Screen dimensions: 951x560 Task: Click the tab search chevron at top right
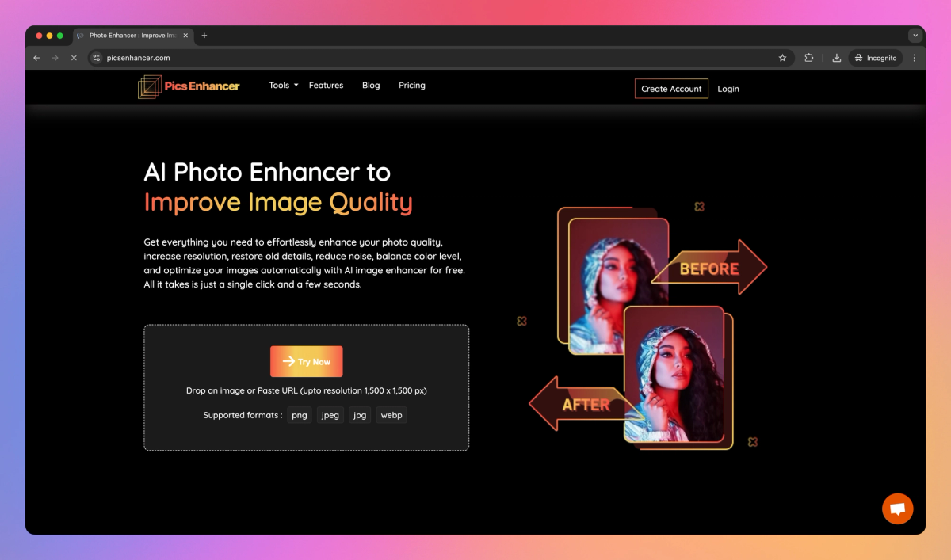pyautogui.click(x=915, y=35)
